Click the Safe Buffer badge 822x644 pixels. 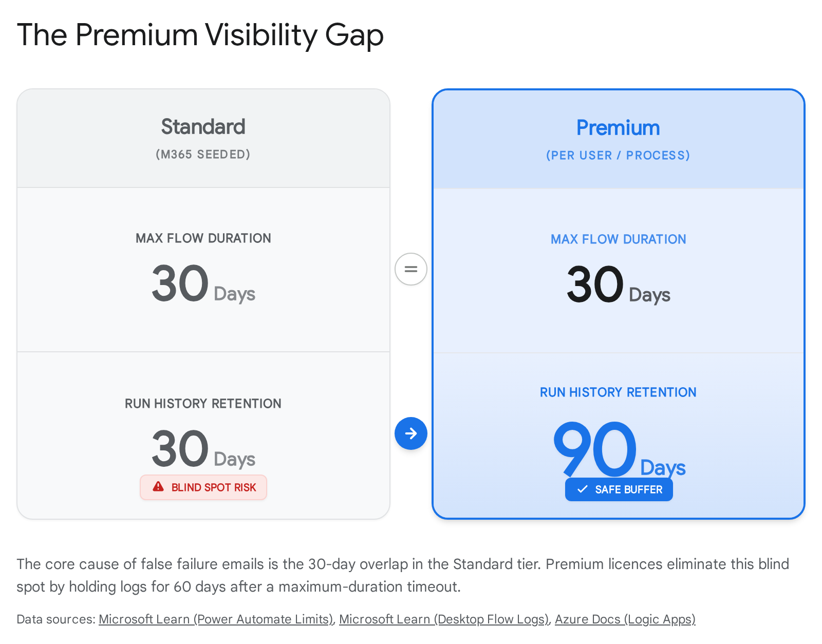coord(619,489)
